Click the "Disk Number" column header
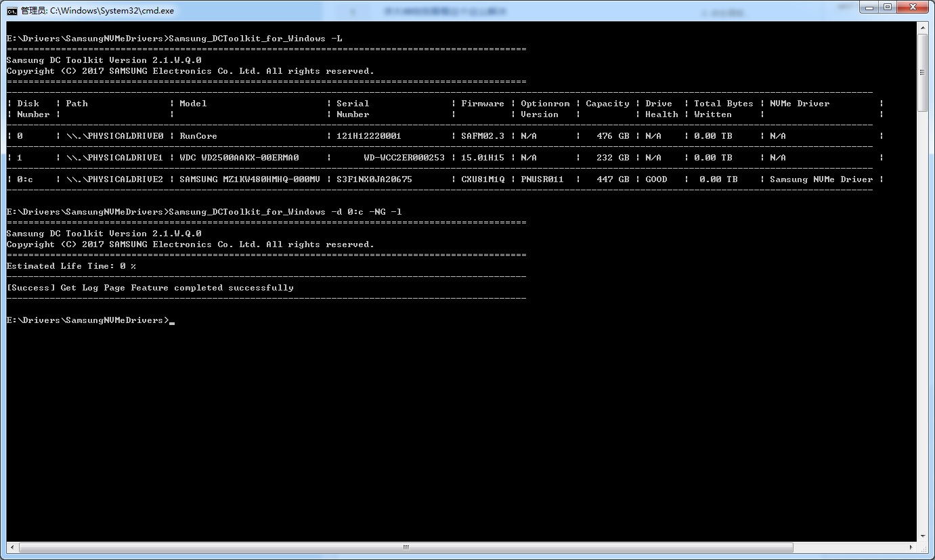This screenshot has height=560, width=935. click(x=33, y=109)
